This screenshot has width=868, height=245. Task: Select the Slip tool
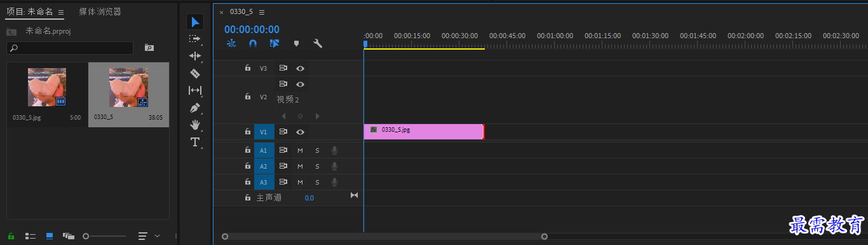(195, 90)
